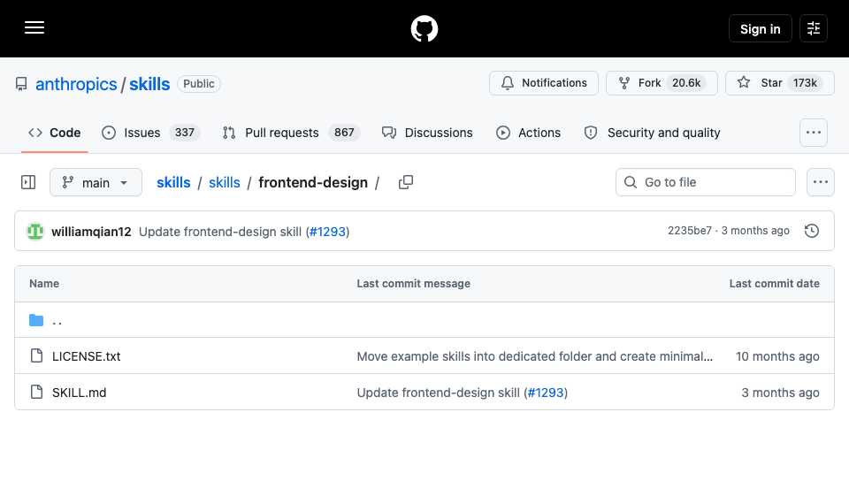This screenshot has width=849, height=504.
Task: Go to GitHub homepage via Octocat logo
Action: [424, 28]
